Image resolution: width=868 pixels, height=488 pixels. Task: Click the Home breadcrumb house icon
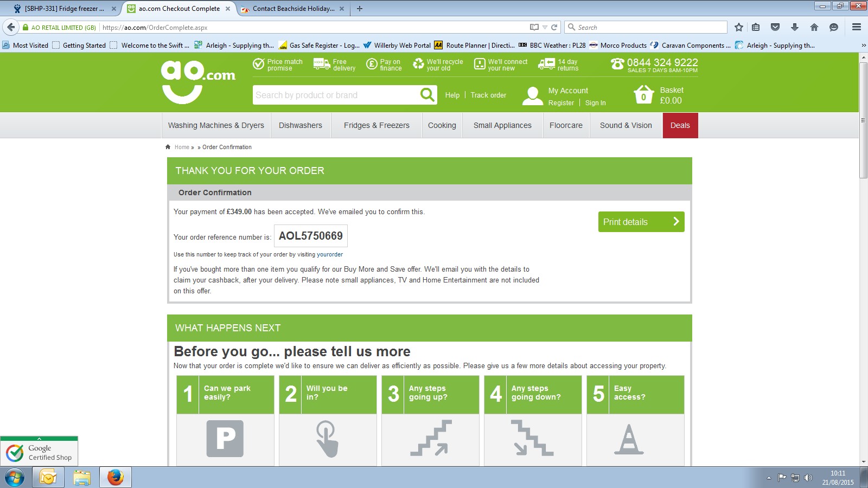[x=168, y=147]
